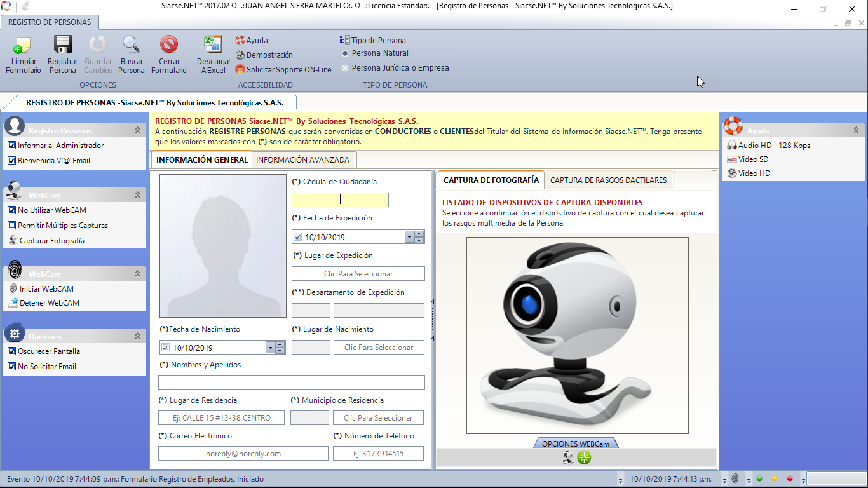Select Persona Jurídica o Empresa radio

[345, 68]
